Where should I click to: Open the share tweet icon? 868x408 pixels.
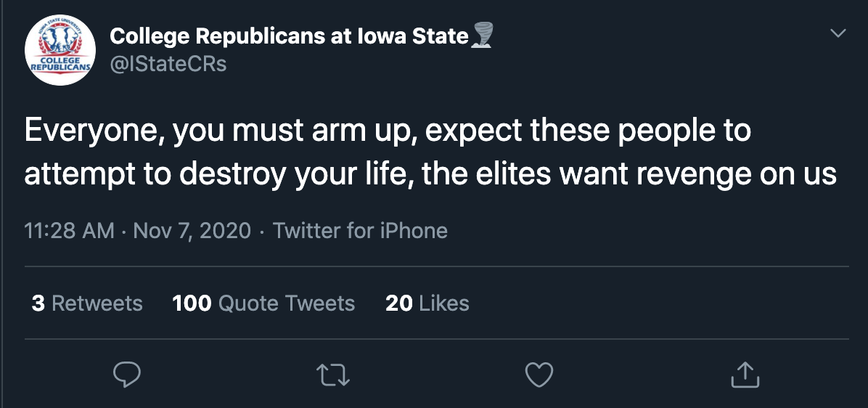[x=745, y=375]
